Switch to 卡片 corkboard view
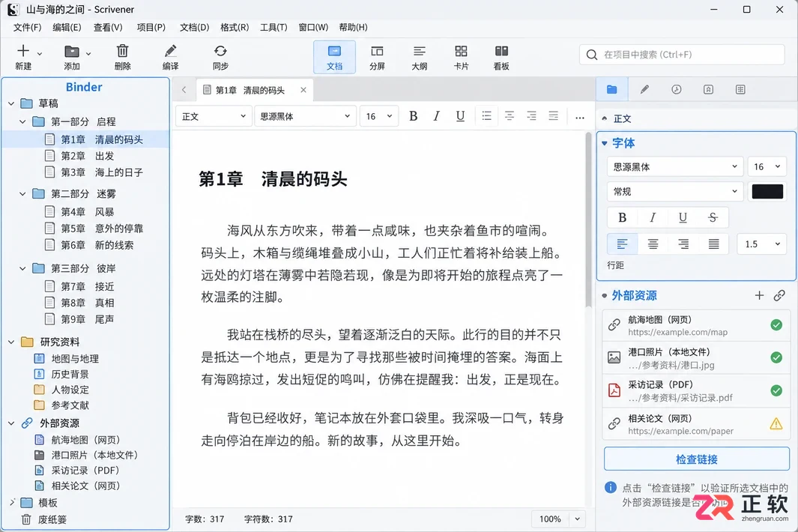The image size is (798, 532). pyautogui.click(x=461, y=57)
